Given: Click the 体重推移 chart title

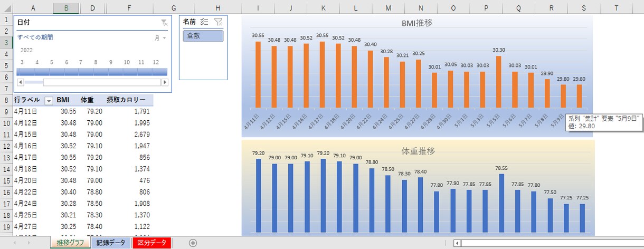Looking at the screenshot, I should [418, 151].
